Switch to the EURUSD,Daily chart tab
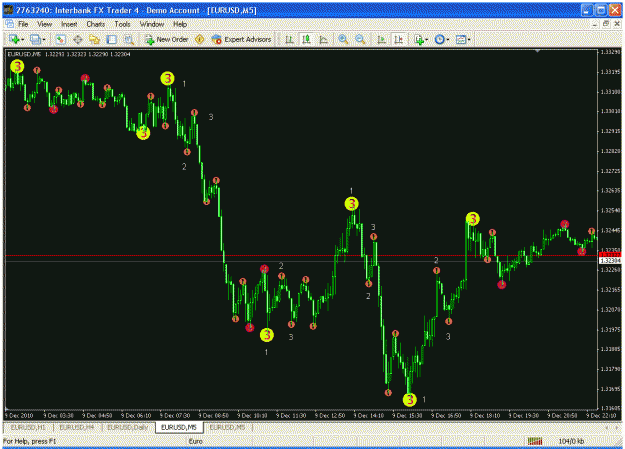The height and width of the screenshot is (449, 625). point(128,427)
